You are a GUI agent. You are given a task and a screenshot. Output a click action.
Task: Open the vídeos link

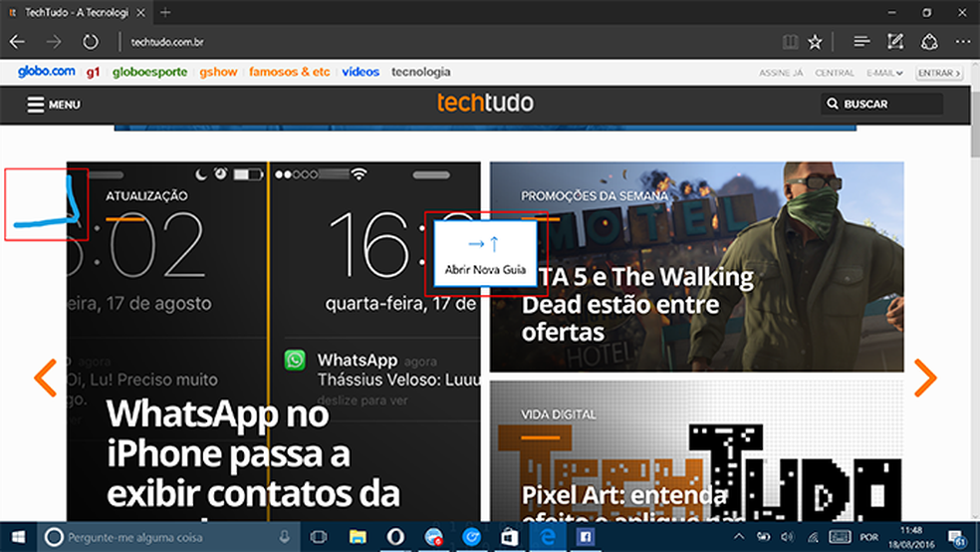click(x=361, y=72)
